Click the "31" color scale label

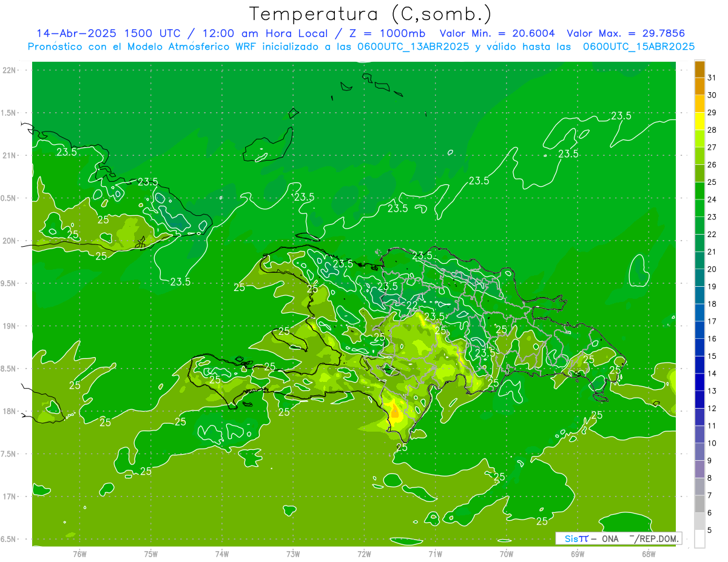(x=712, y=78)
